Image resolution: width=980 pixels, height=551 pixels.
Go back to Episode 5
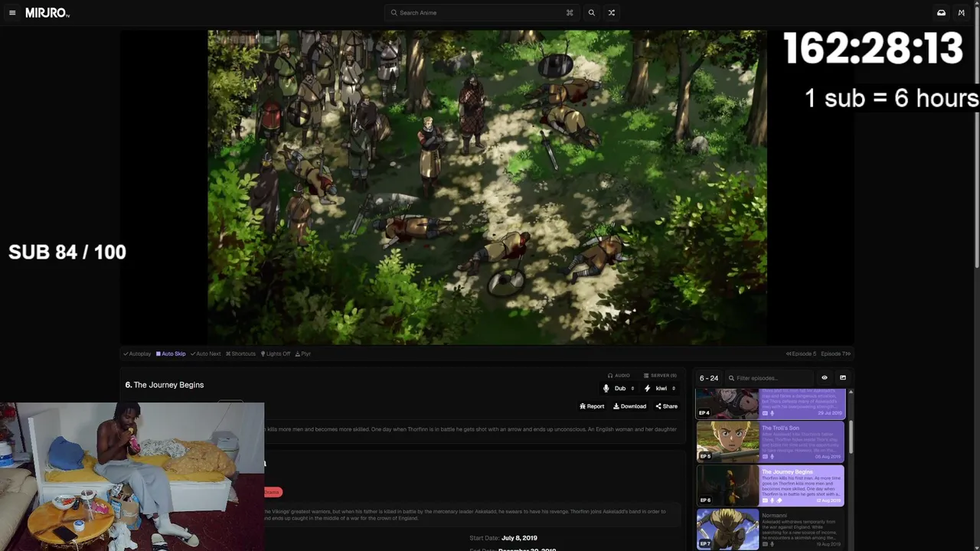click(x=801, y=354)
